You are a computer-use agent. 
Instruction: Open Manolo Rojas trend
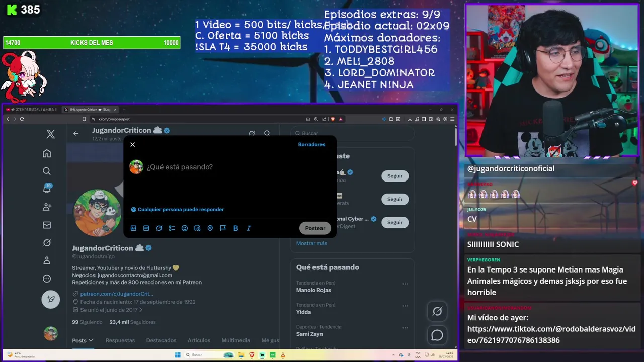[x=313, y=290]
